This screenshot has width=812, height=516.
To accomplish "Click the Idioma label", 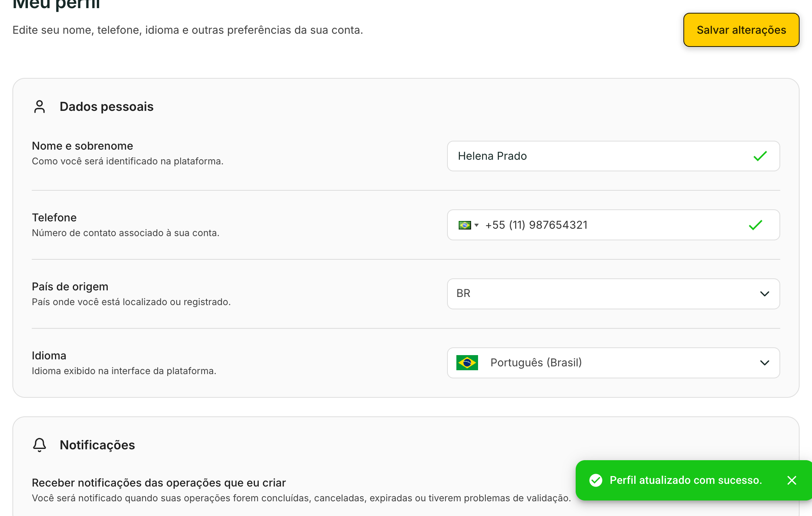I will coord(49,356).
